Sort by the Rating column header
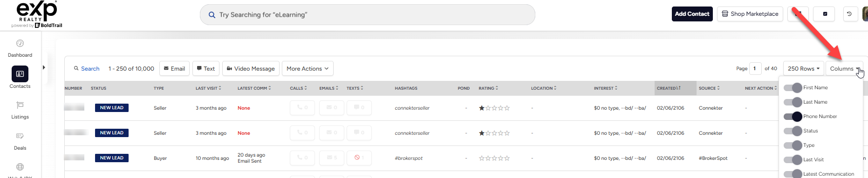The height and width of the screenshot is (178, 868). [x=488, y=88]
